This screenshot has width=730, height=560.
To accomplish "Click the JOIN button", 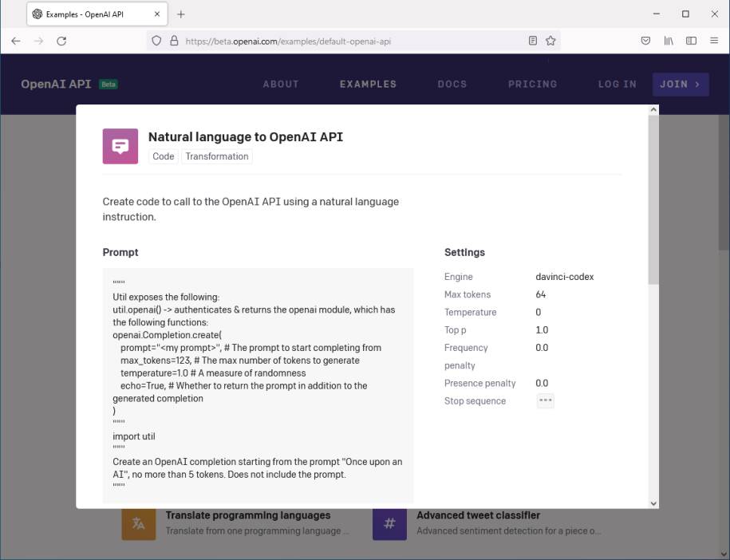I will tap(681, 85).
